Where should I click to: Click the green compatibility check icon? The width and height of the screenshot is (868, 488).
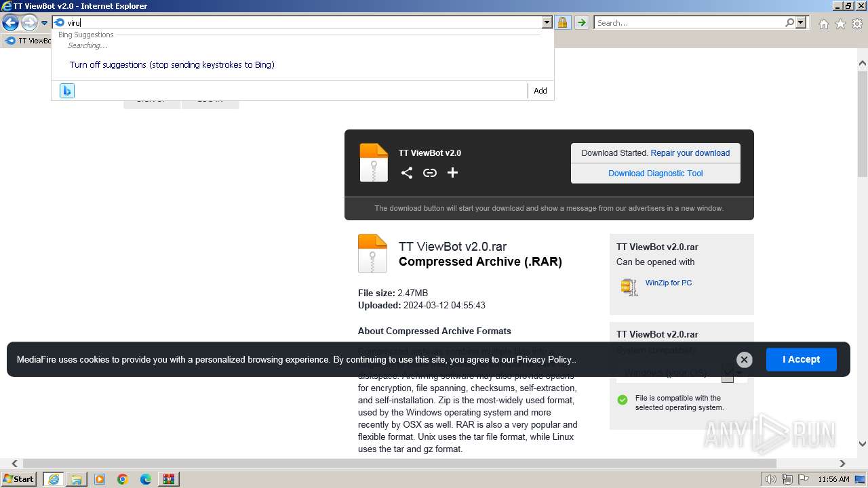(x=623, y=400)
